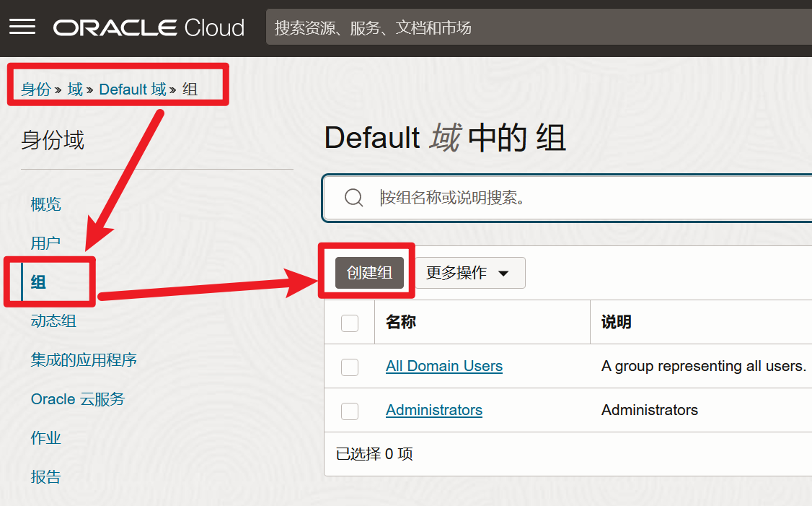
Task: Open 集成的应用程序 in the sidebar
Action: coord(84,359)
